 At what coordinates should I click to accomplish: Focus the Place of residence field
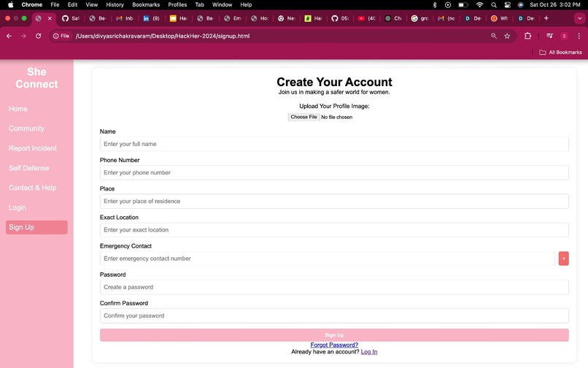pos(334,202)
